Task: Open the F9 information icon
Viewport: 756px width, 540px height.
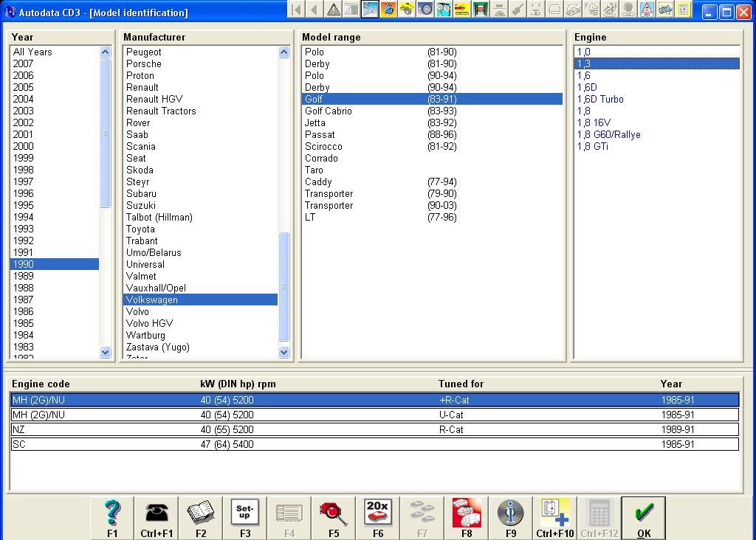Action: click(511, 517)
